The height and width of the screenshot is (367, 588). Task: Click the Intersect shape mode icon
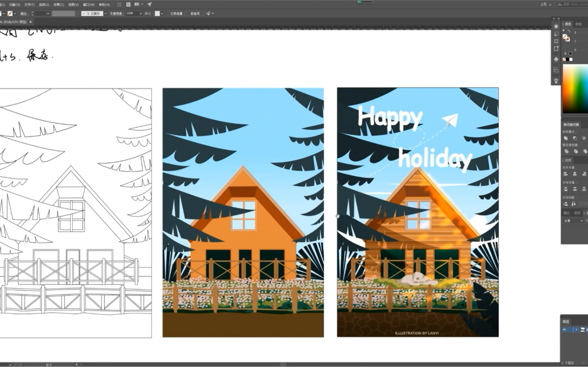click(x=584, y=138)
